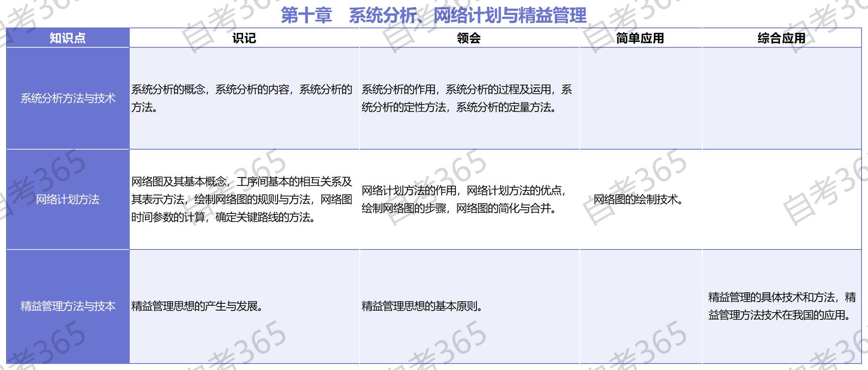The width and height of the screenshot is (868, 370).
Task: Select the 系统分析方法与技术 row label
Action: coord(67,98)
